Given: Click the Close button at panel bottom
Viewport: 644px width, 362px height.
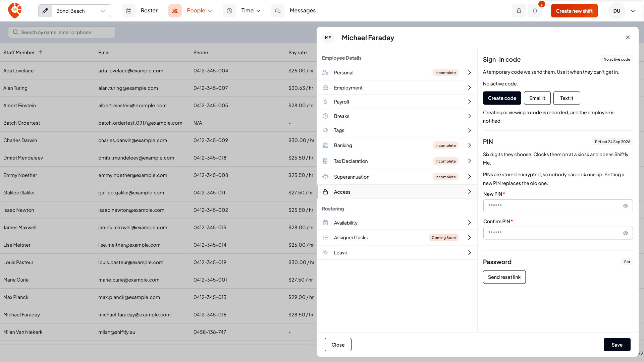Looking at the screenshot, I should click(338, 345).
